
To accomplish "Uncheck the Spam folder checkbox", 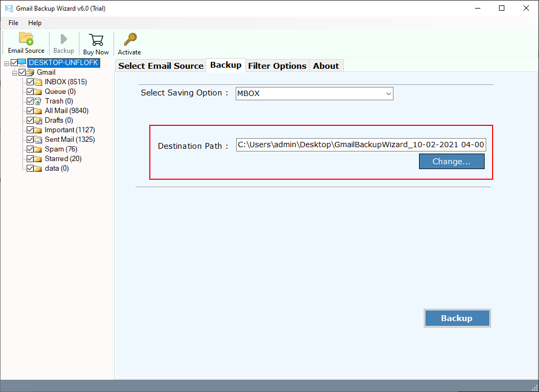I will pos(30,149).
